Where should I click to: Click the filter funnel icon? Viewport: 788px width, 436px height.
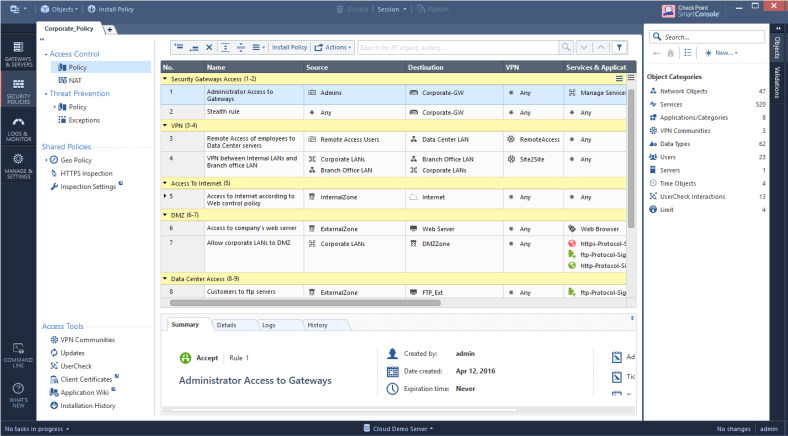pyautogui.click(x=619, y=47)
